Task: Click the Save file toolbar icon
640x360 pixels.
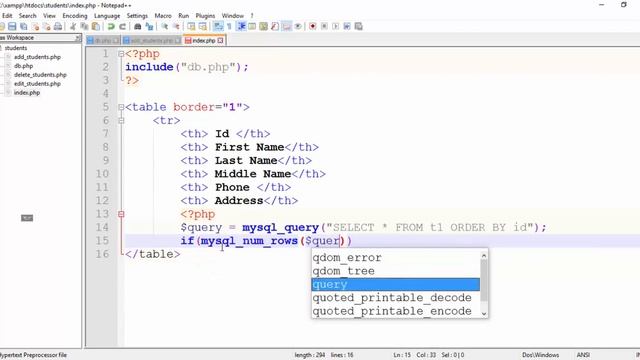Action: click(x=12, y=27)
